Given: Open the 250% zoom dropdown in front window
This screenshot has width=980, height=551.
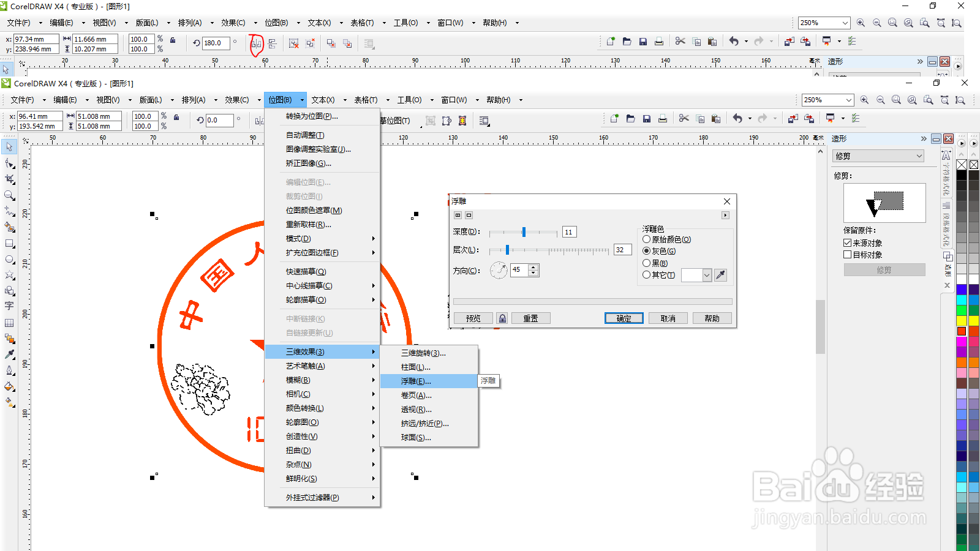Looking at the screenshot, I should click(x=848, y=100).
